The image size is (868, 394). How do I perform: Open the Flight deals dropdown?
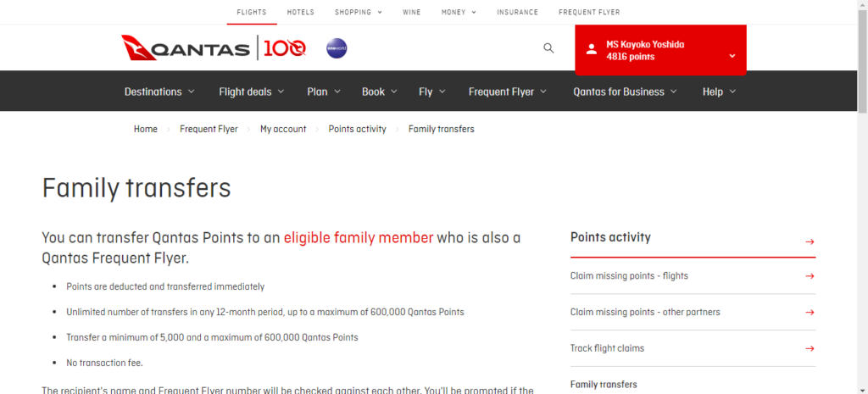tap(251, 92)
